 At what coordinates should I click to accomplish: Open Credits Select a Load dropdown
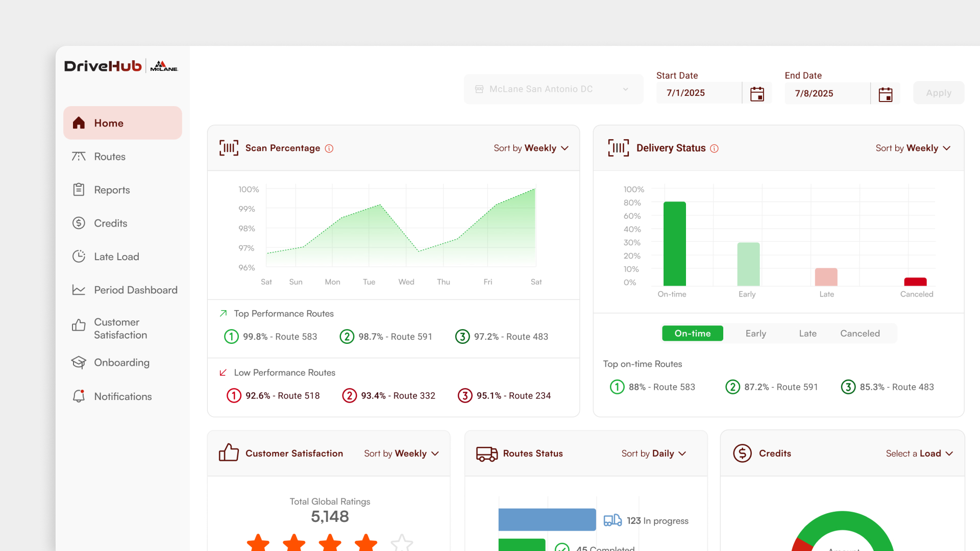[x=919, y=454]
